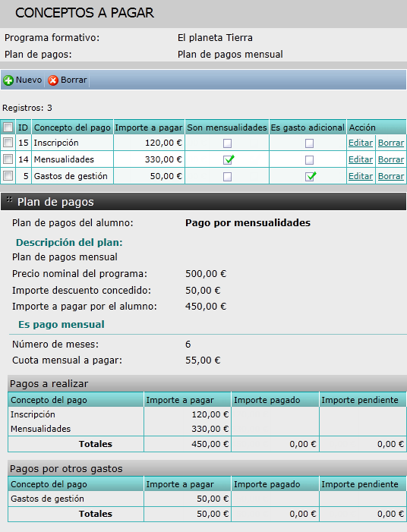Open Editar link for Mensualidades row

361,159
